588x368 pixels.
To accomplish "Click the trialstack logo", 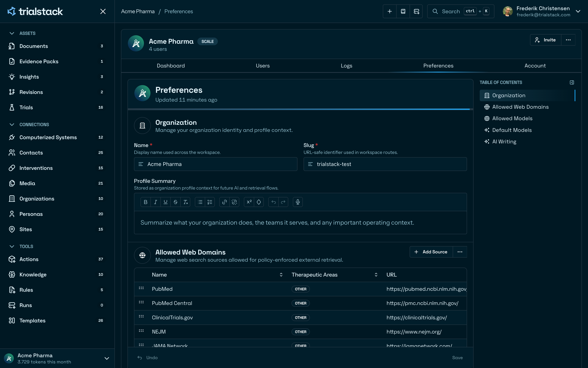I will [x=35, y=11].
